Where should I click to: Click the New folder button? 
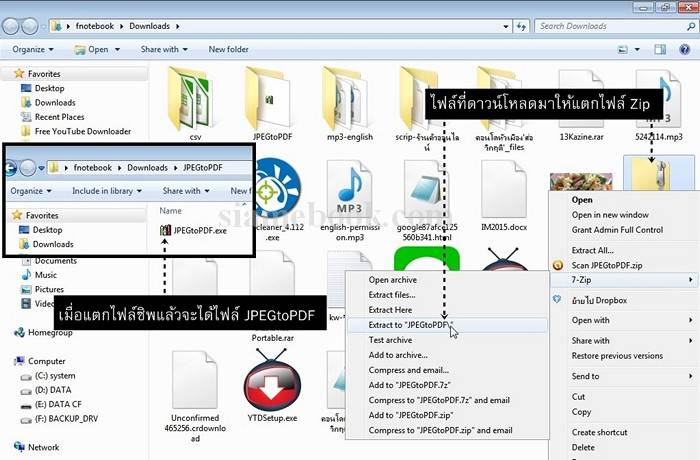click(229, 50)
